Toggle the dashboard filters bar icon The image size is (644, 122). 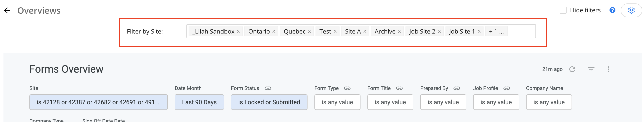[591, 69]
